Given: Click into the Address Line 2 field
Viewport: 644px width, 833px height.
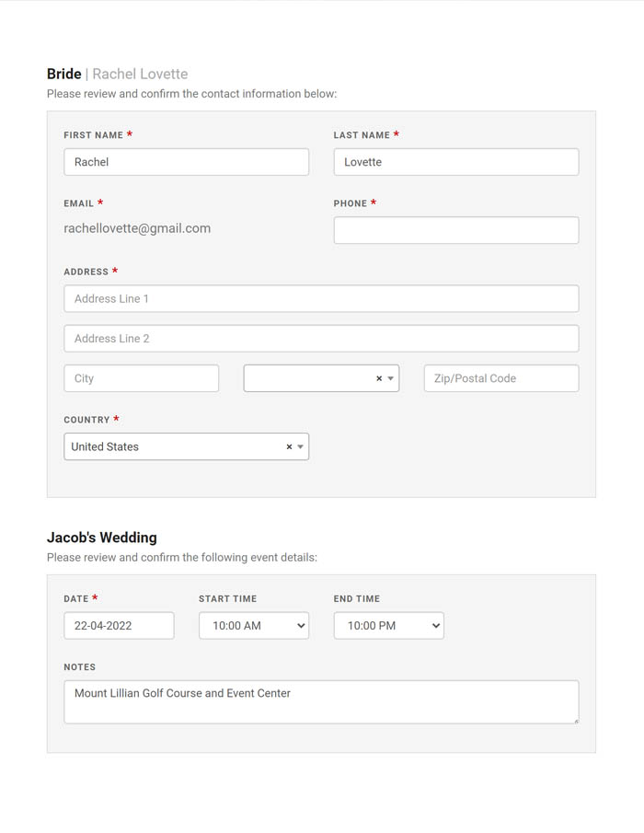Looking at the screenshot, I should click(321, 339).
